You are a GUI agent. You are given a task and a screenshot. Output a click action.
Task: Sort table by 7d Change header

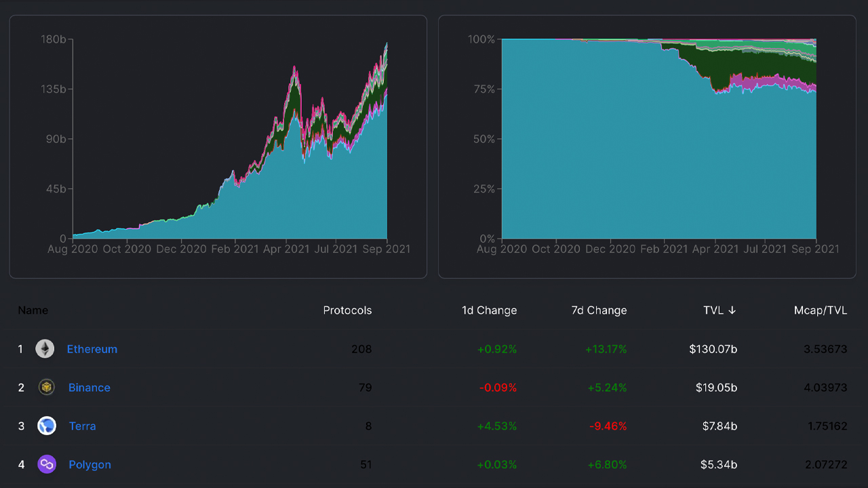[599, 310]
